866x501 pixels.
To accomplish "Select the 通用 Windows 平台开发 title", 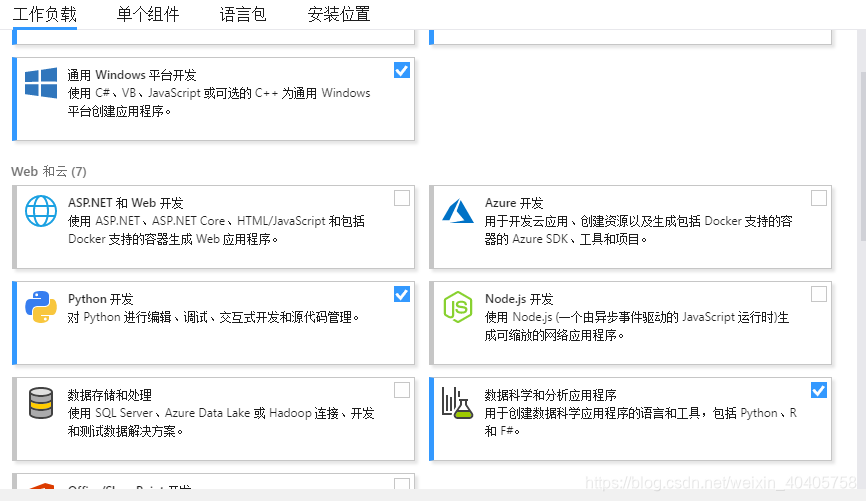I will 132,75.
